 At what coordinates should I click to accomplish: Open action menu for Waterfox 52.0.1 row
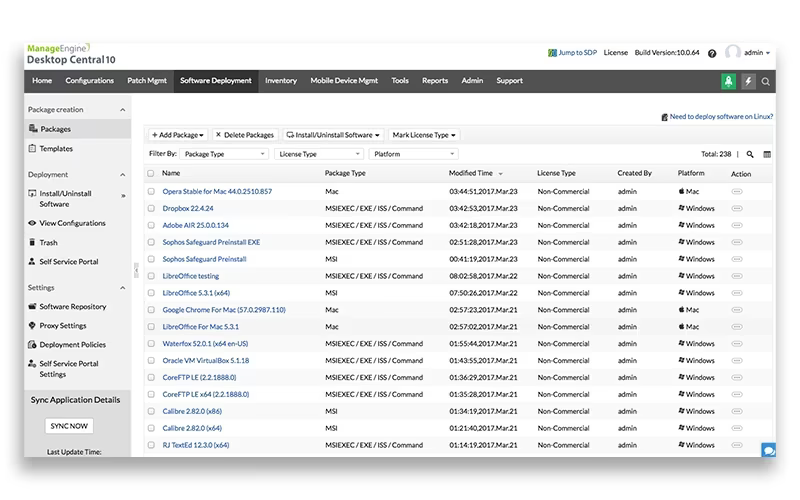point(737,344)
